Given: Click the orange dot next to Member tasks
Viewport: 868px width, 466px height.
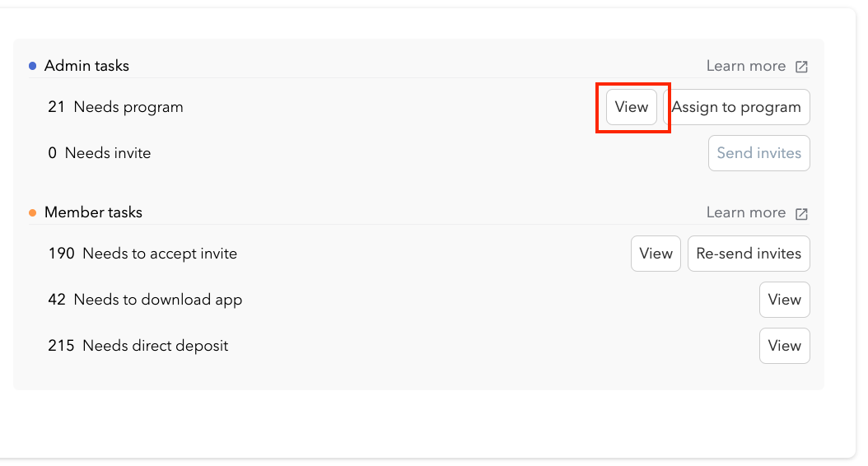Looking at the screenshot, I should [33, 212].
